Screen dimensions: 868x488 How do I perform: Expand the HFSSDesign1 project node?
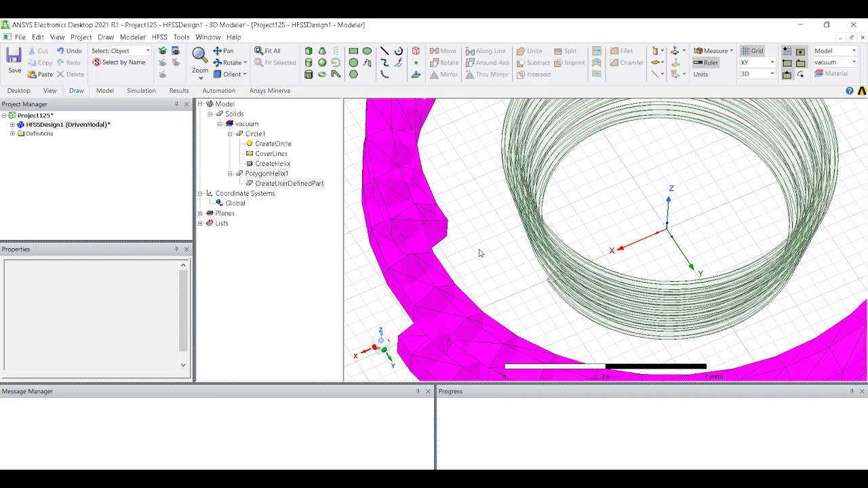pos(12,125)
